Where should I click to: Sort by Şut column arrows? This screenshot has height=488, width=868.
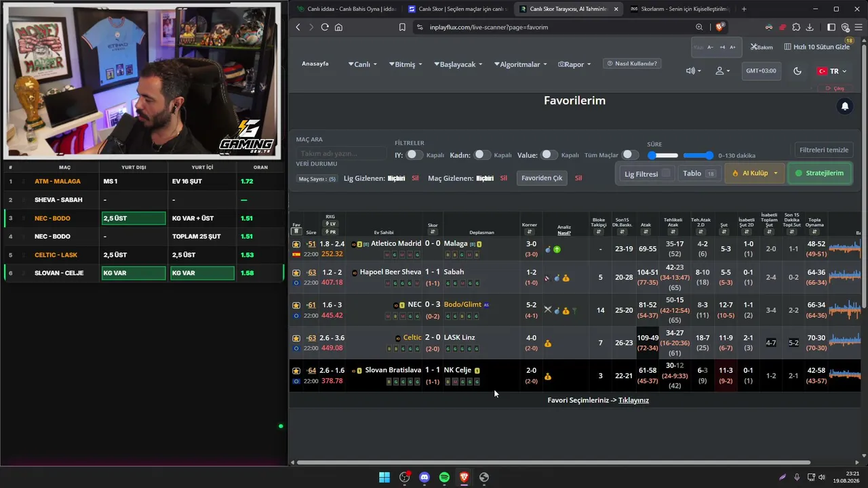(x=724, y=232)
